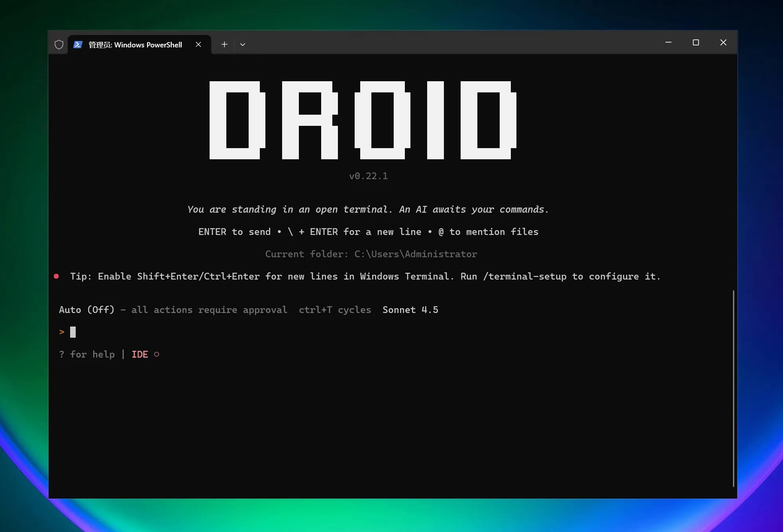Open help by clicking '? for help'
The image size is (783, 532).
[x=87, y=354]
